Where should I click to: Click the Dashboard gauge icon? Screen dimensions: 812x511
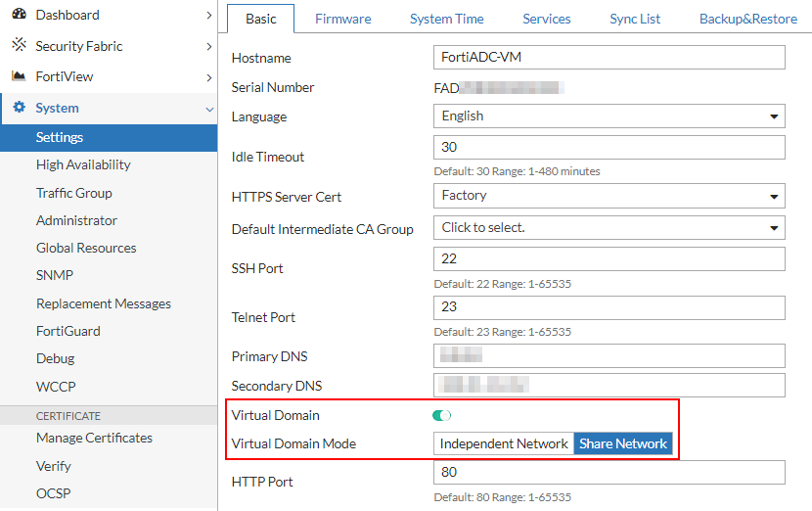tap(19, 15)
